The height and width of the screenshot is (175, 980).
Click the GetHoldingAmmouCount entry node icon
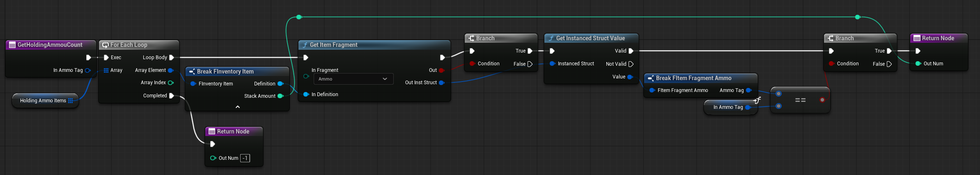point(12,45)
